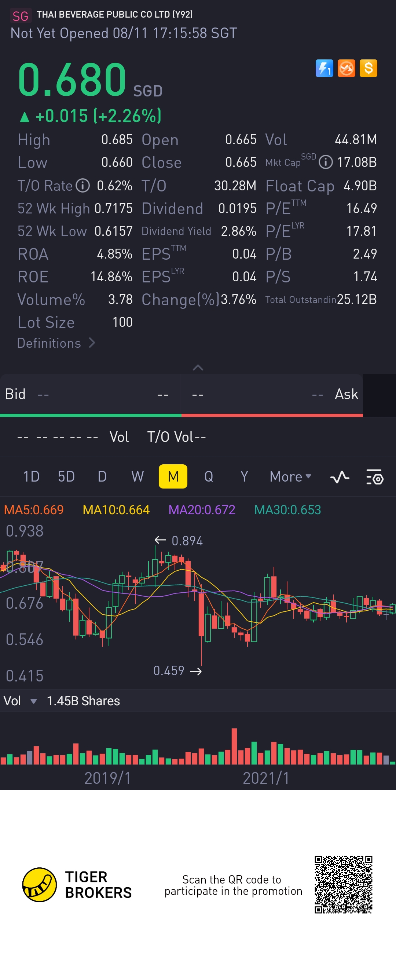This screenshot has height=980, width=396.
Task: Tap the THAI BEVERAGE PUBLIC CO LTD title
Action: (x=114, y=14)
